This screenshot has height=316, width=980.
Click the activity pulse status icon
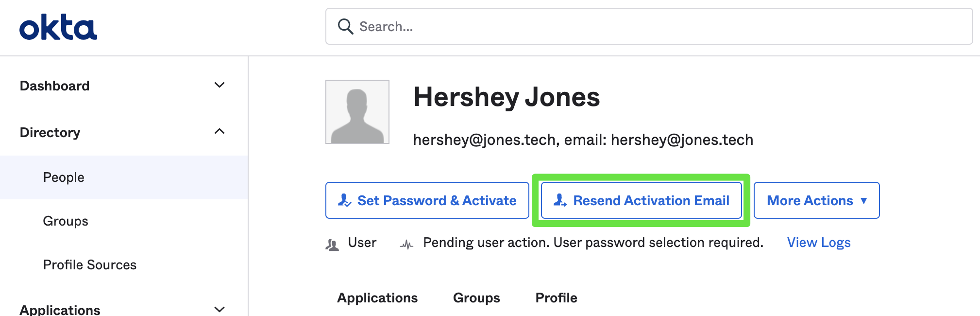(406, 245)
